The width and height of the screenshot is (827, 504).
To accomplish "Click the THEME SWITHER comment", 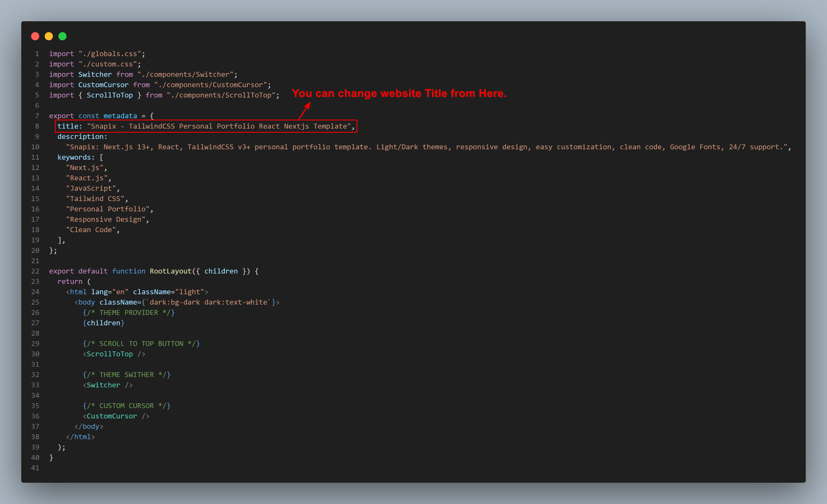I will click(126, 375).
